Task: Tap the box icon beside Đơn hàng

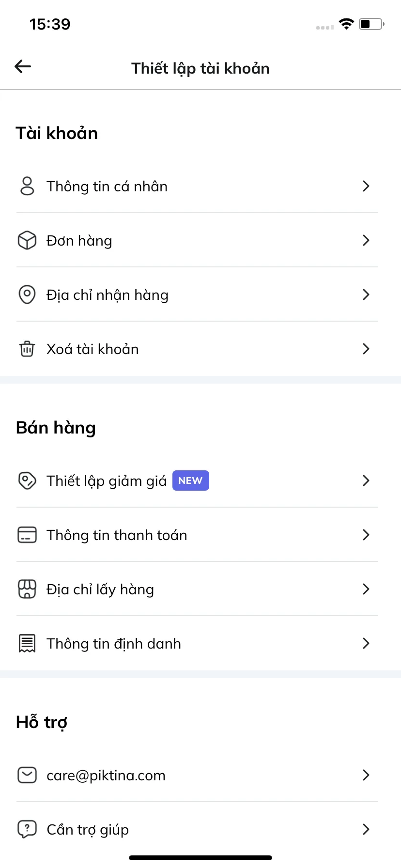Action: [x=27, y=240]
